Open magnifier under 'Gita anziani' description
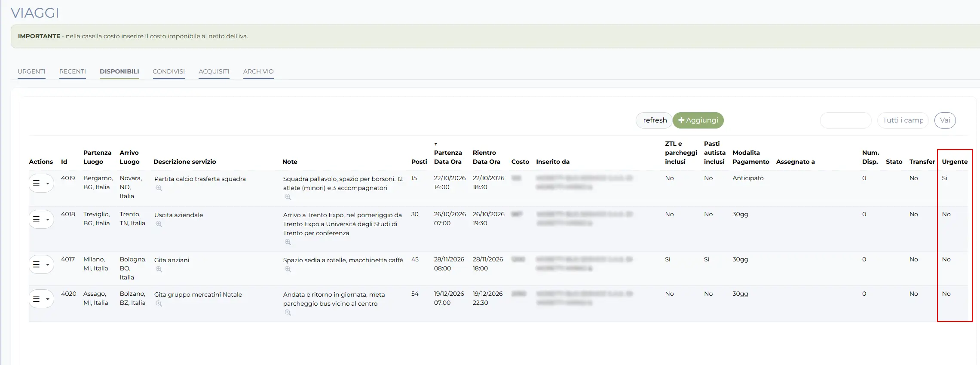This screenshot has height=365, width=980. pyautogui.click(x=159, y=269)
